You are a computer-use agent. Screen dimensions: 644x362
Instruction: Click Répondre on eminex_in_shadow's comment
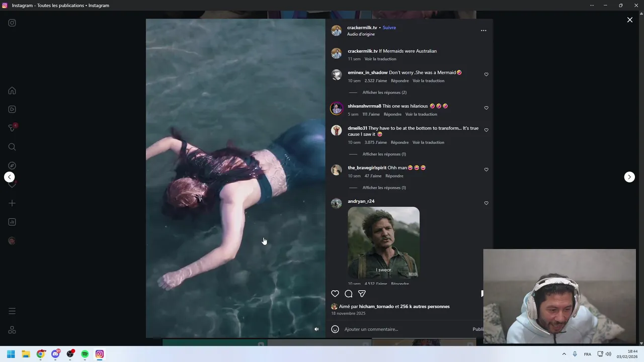pyautogui.click(x=400, y=81)
